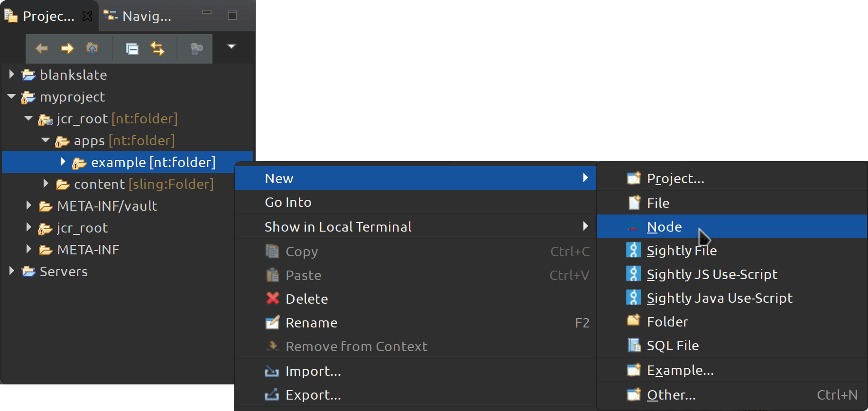Create a new Sightly JS Use-Script
The width and height of the screenshot is (868, 411).
[732, 274]
